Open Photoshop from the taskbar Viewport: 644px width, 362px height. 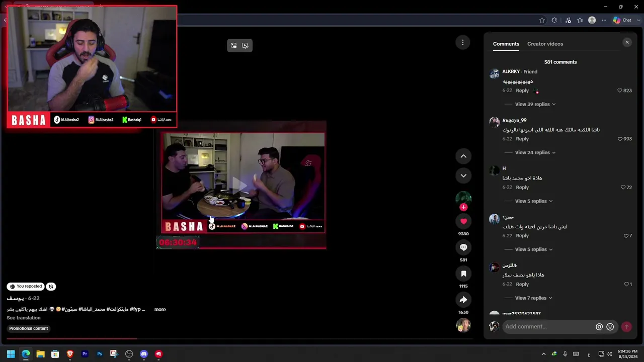coord(100,354)
